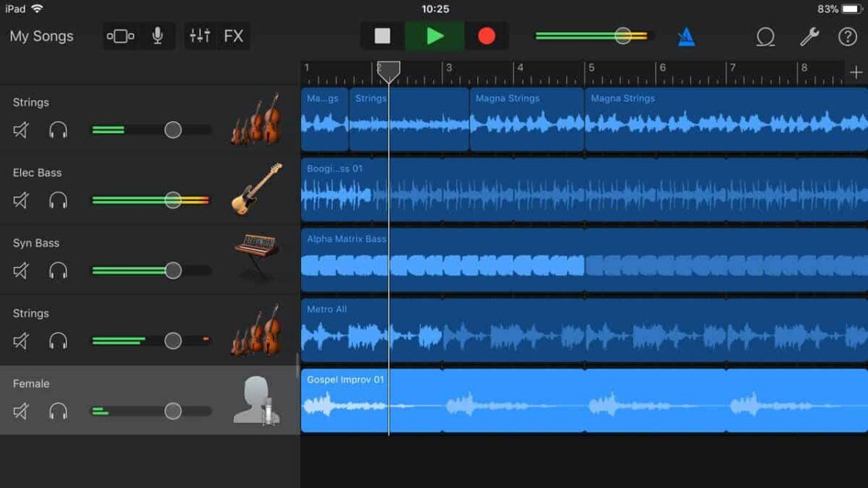Go back to My Songs
The width and height of the screenshot is (868, 488).
click(x=43, y=36)
